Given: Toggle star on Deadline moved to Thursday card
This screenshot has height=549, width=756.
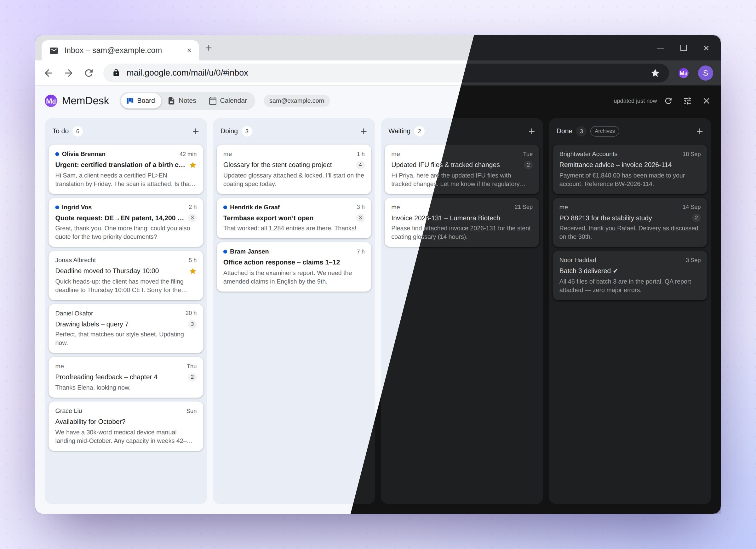Looking at the screenshot, I should [193, 271].
